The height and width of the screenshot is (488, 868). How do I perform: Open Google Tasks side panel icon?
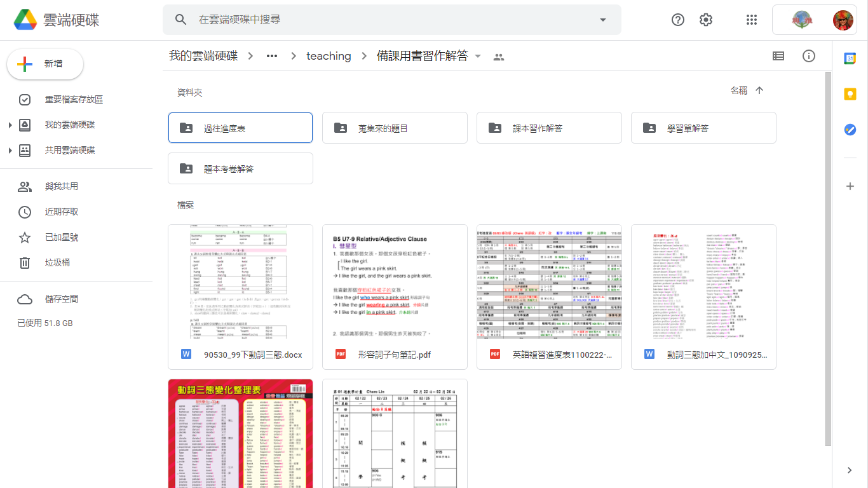[850, 130]
